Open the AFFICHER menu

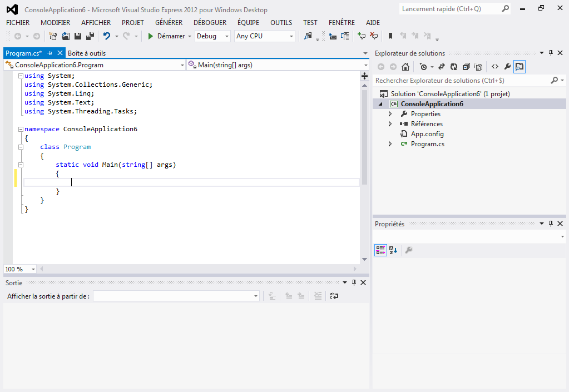[x=96, y=22]
